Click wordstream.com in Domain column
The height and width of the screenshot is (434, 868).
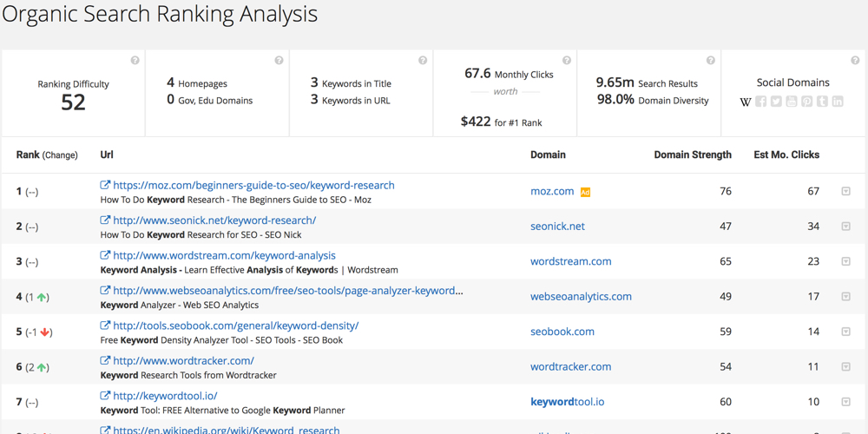(x=571, y=261)
